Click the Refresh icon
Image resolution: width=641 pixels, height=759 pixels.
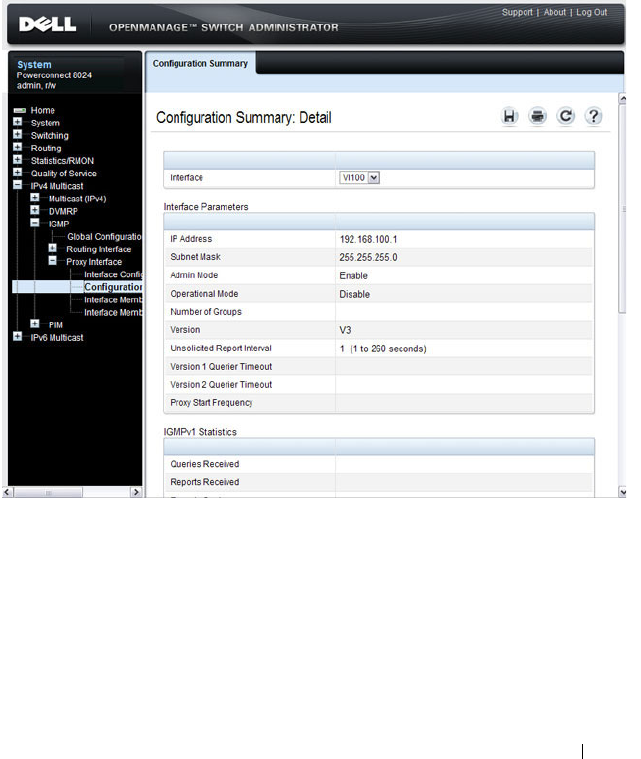coord(565,117)
